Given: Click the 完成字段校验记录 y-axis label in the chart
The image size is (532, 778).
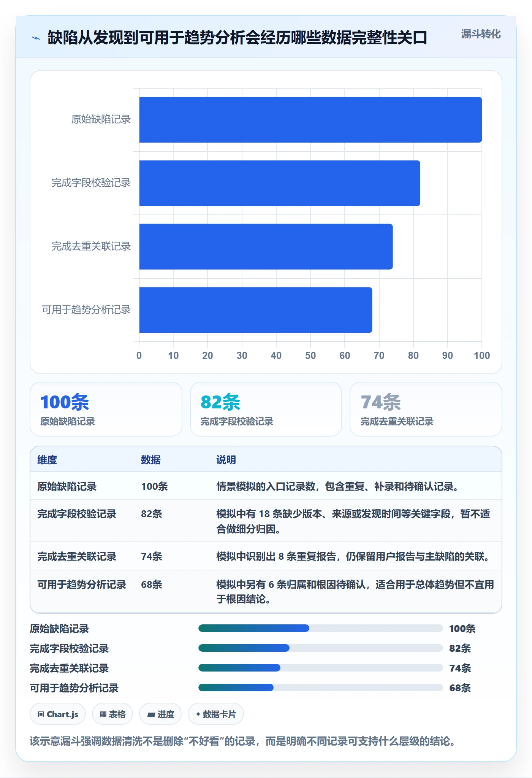Looking at the screenshot, I should pyautogui.click(x=91, y=183).
